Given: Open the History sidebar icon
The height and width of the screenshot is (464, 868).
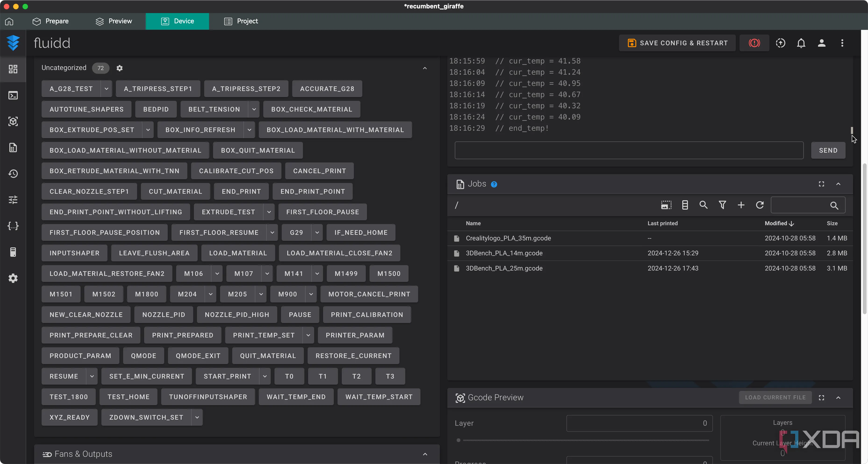Looking at the screenshot, I should pyautogui.click(x=13, y=174).
